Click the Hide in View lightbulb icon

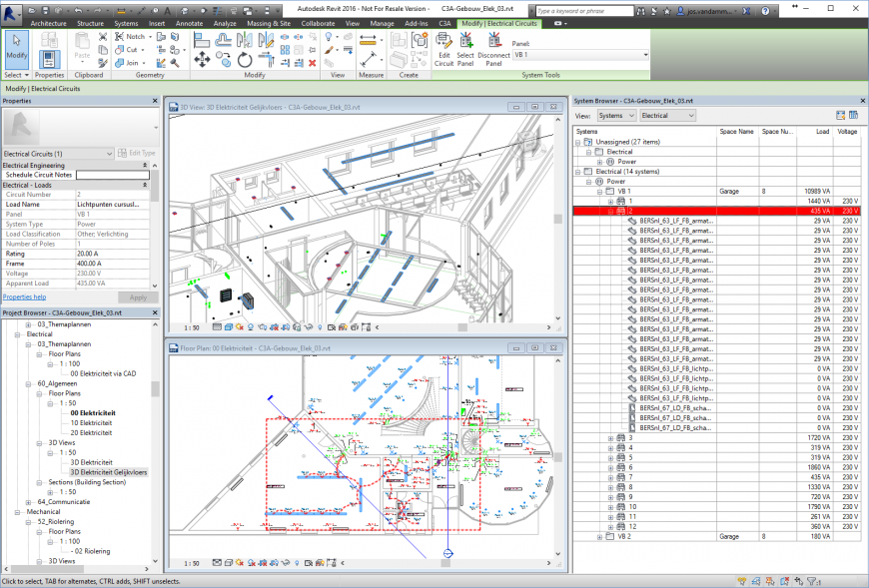pyautogui.click(x=329, y=37)
